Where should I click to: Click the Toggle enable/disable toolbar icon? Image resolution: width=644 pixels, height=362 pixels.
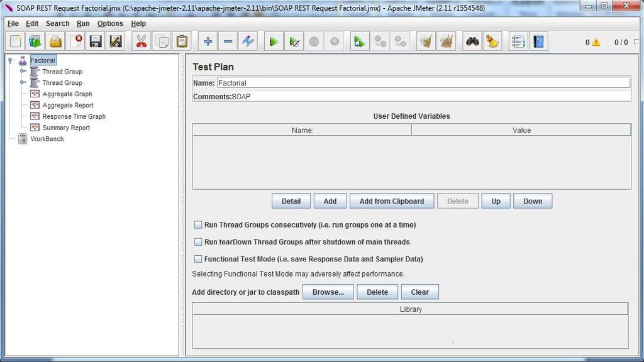click(x=248, y=41)
